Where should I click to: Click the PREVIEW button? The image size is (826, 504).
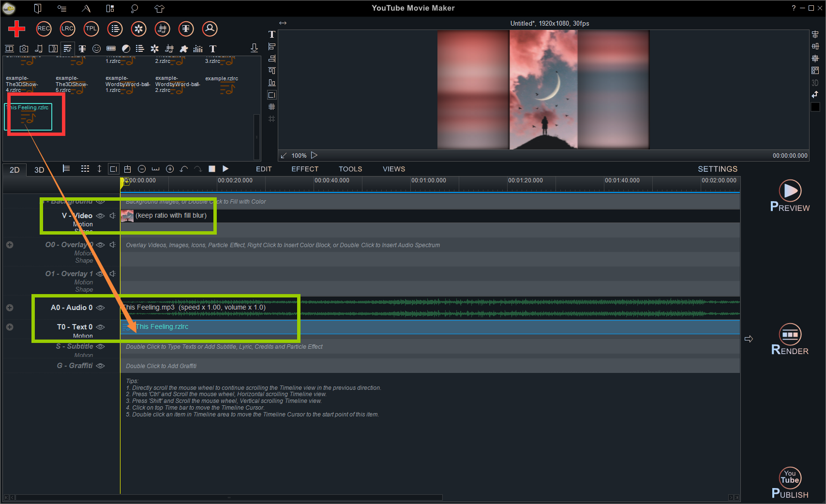point(790,196)
